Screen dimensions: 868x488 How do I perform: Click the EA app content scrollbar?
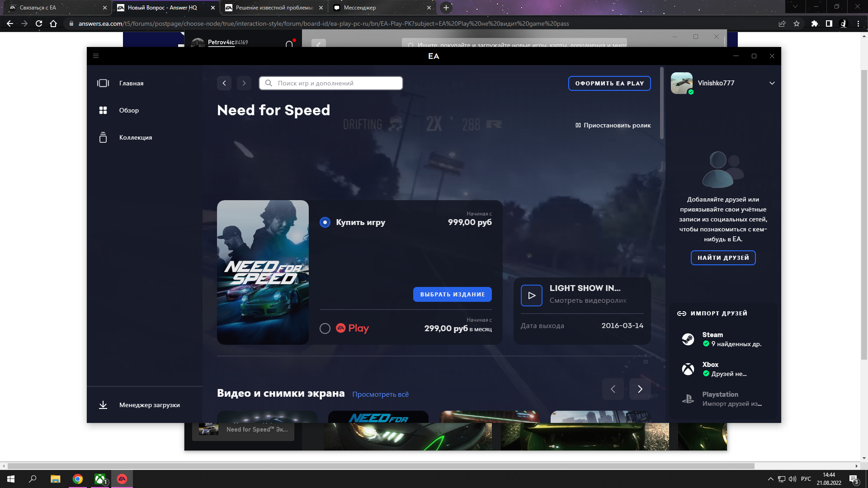tap(662, 103)
